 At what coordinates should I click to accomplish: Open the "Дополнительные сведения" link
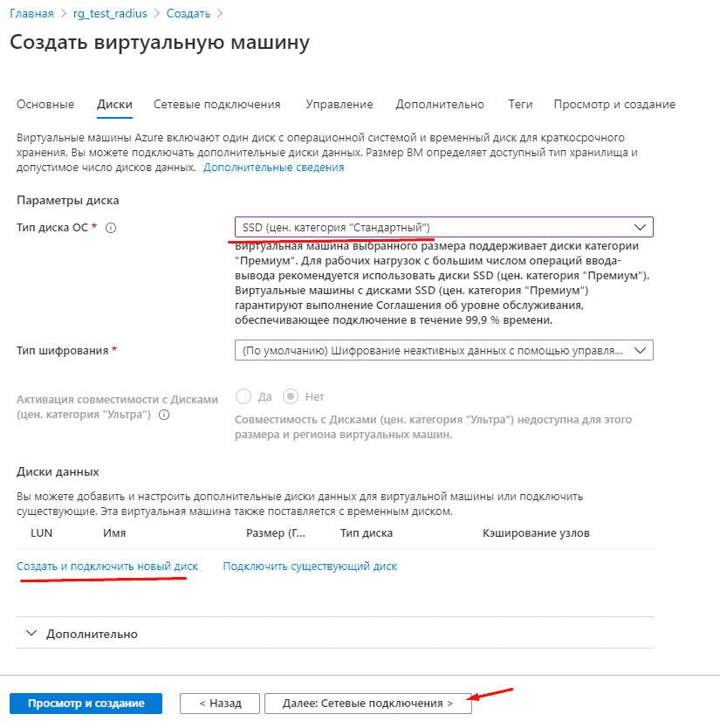click(x=273, y=167)
